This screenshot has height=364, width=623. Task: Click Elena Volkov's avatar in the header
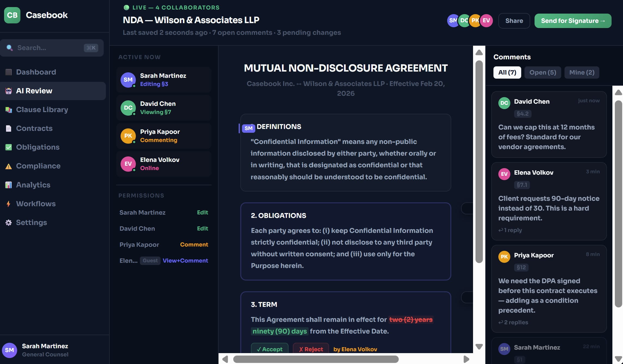[486, 21]
